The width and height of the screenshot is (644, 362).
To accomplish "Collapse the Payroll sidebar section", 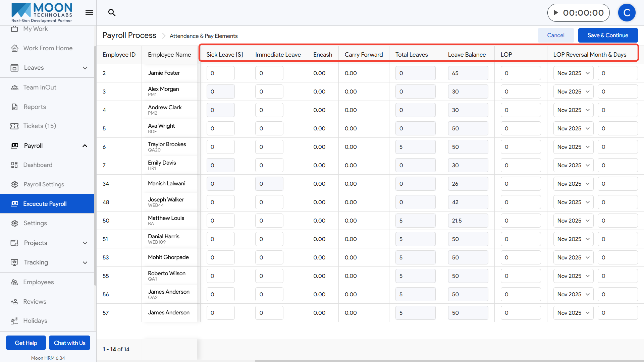I will coord(85,146).
